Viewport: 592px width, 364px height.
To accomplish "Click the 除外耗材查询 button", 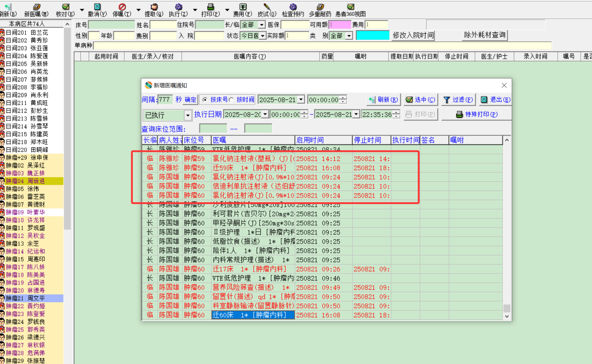I will (x=484, y=35).
